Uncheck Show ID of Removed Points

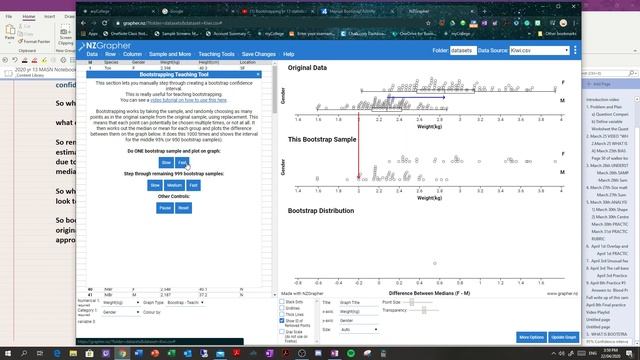tap(282, 321)
